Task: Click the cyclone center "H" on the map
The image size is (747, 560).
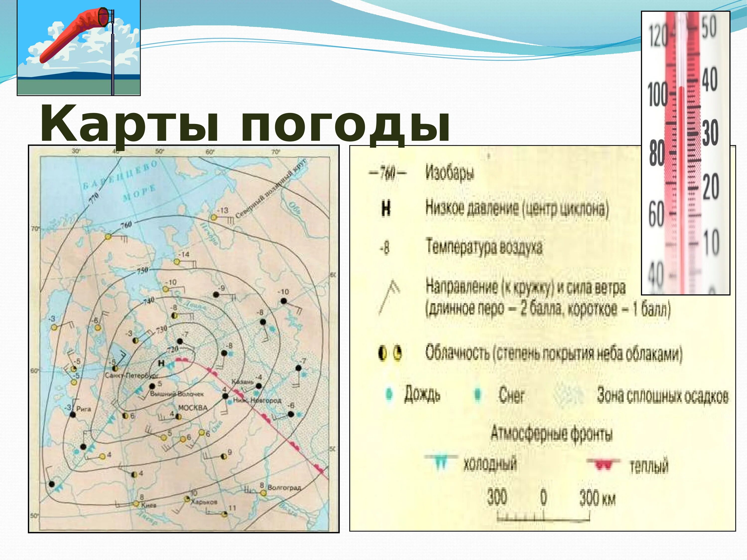Action: pos(161,363)
